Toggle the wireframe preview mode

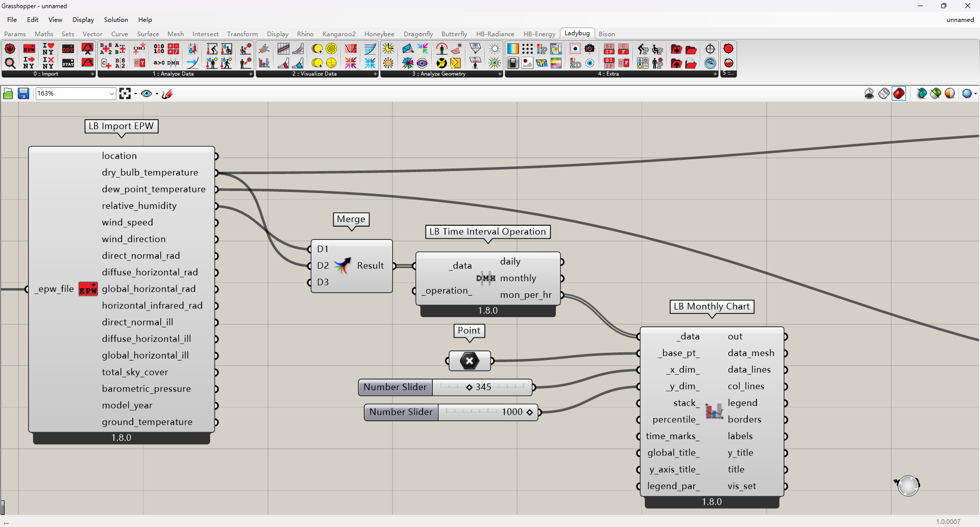point(884,93)
